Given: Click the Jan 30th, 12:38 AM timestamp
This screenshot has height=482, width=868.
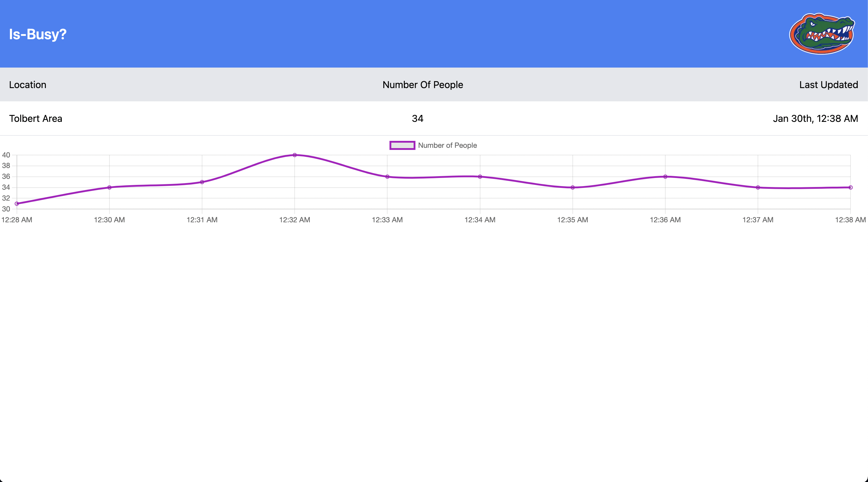Looking at the screenshot, I should pos(815,119).
